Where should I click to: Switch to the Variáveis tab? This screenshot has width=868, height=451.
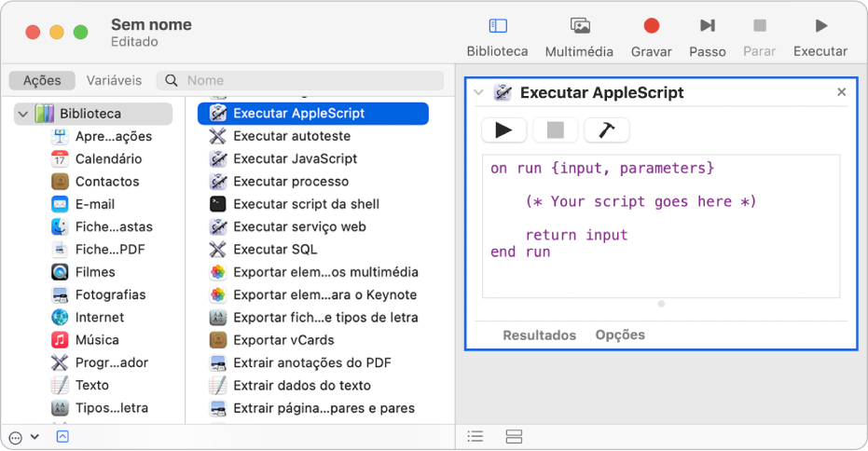click(x=114, y=81)
